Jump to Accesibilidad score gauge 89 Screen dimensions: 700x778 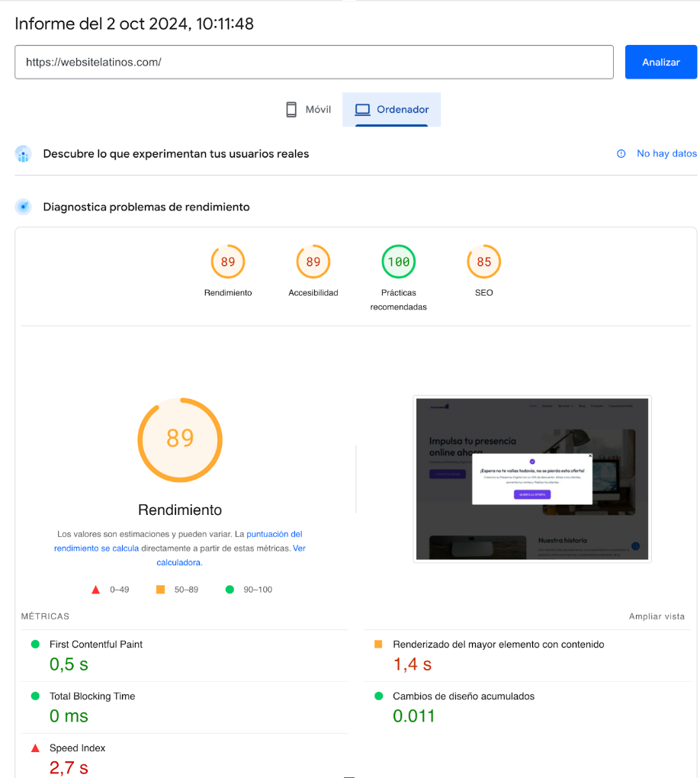[313, 262]
